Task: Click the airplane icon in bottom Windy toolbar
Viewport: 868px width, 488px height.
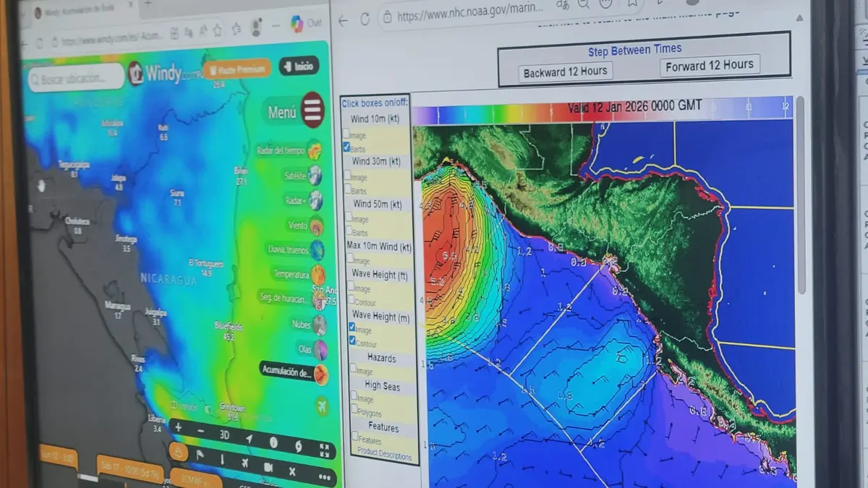Action: coord(245,463)
